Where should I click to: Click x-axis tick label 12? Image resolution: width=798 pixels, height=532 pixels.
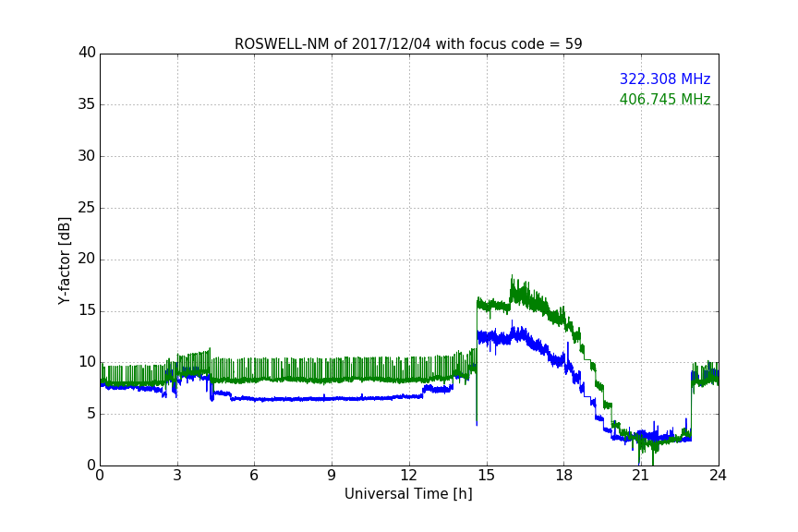[x=408, y=476]
